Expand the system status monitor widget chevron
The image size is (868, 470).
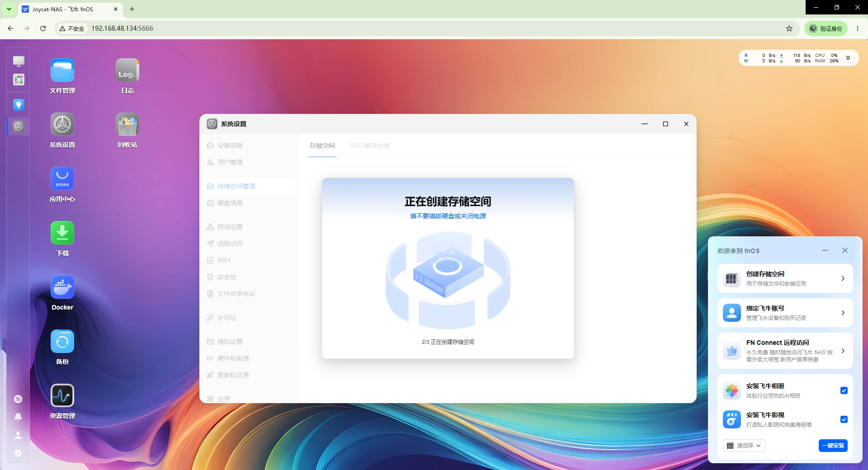[x=848, y=58]
